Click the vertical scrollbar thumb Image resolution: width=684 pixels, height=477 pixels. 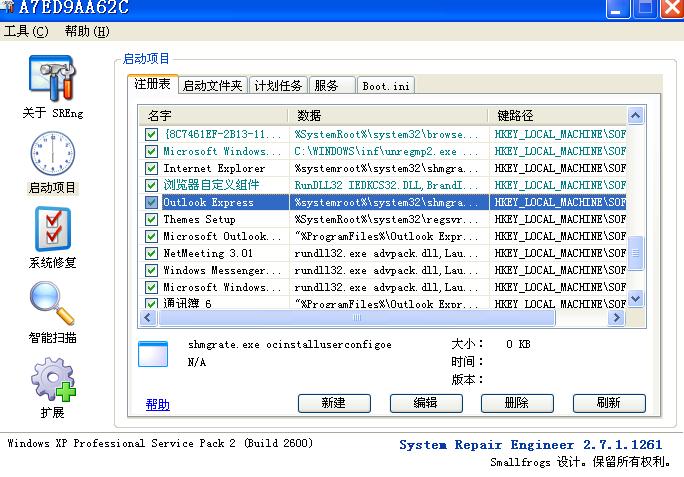pyautogui.click(x=636, y=253)
